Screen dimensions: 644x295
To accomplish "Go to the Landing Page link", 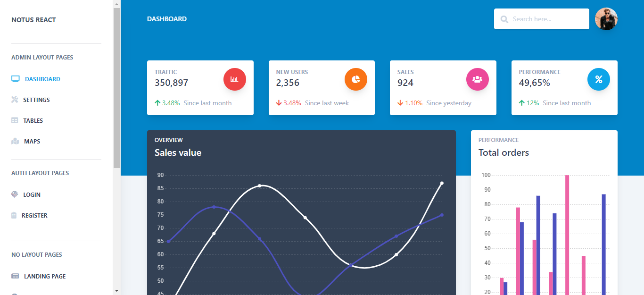I will pyautogui.click(x=45, y=276).
